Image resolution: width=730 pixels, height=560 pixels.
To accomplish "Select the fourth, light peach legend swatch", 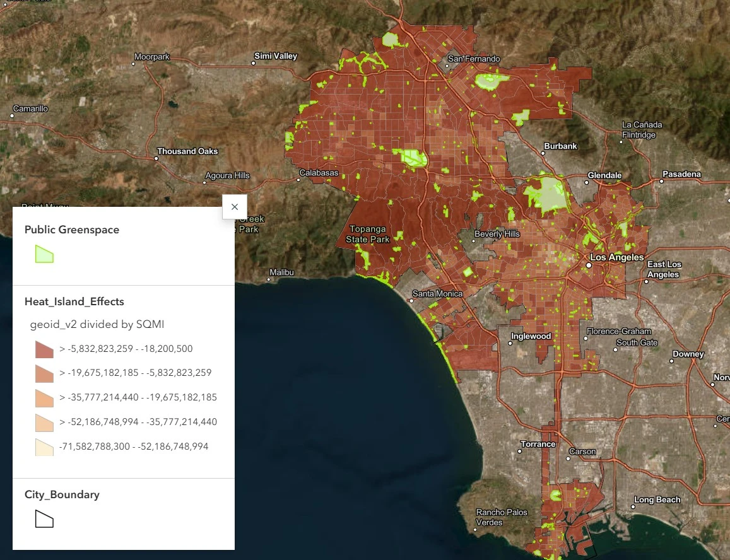I will (44, 423).
